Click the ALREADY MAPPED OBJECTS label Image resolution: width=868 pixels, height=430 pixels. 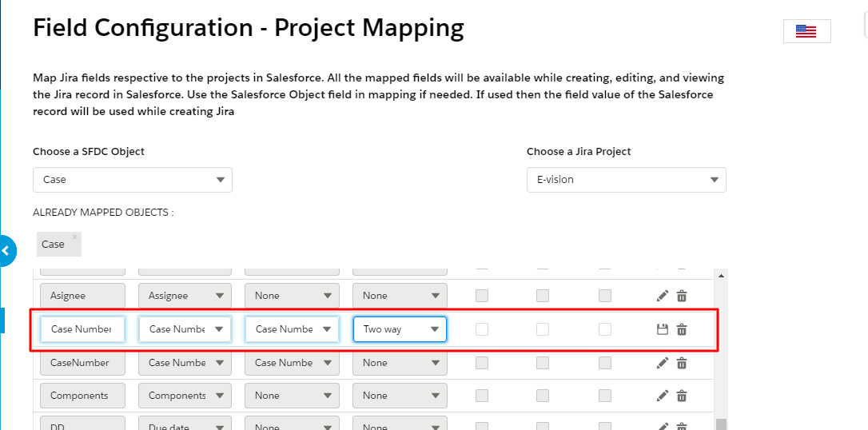103,213
